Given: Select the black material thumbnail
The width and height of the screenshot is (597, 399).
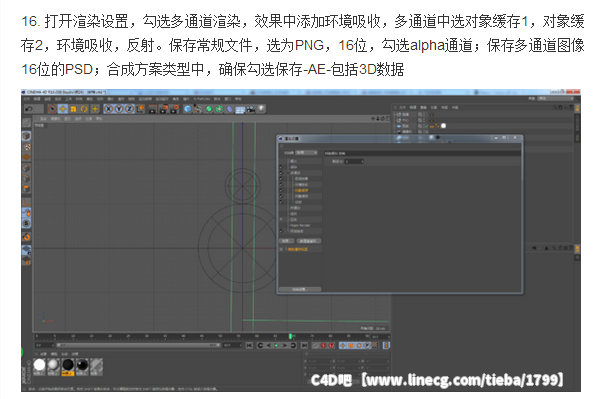Looking at the screenshot, I should tap(68, 365).
